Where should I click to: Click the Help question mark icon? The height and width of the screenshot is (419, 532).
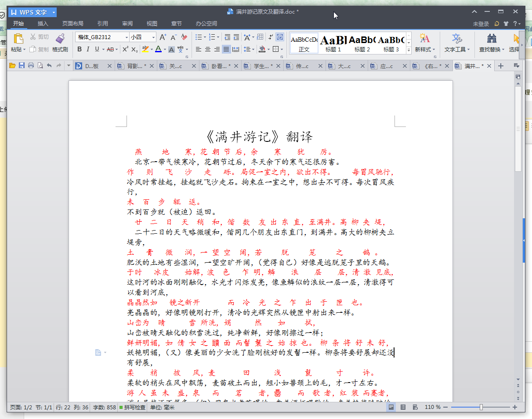[x=515, y=24]
